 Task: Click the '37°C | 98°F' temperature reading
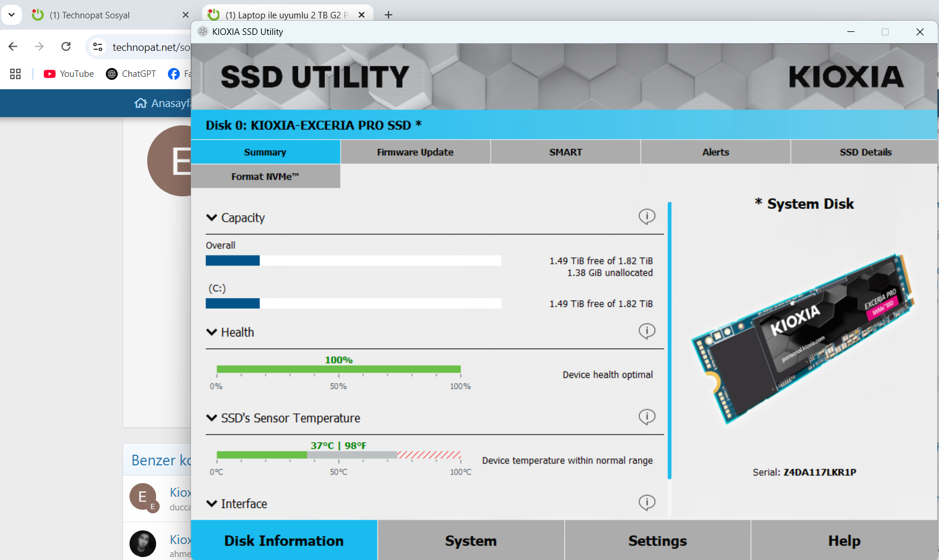(x=339, y=445)
